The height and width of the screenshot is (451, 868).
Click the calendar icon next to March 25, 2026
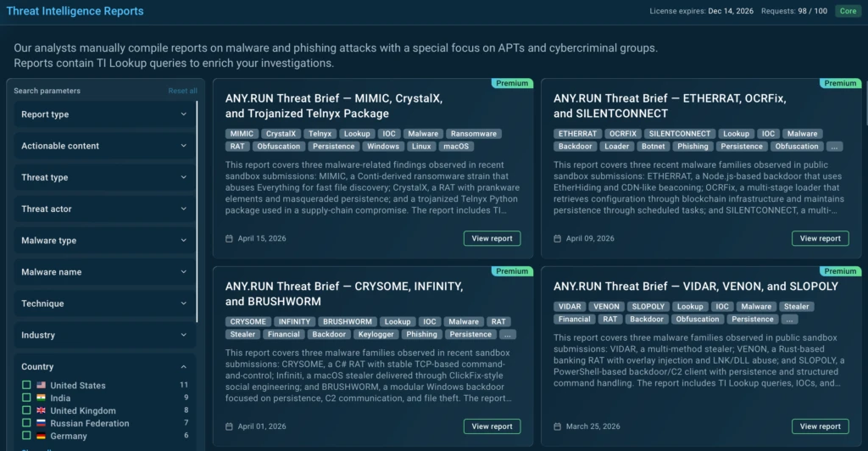[558, 426]
